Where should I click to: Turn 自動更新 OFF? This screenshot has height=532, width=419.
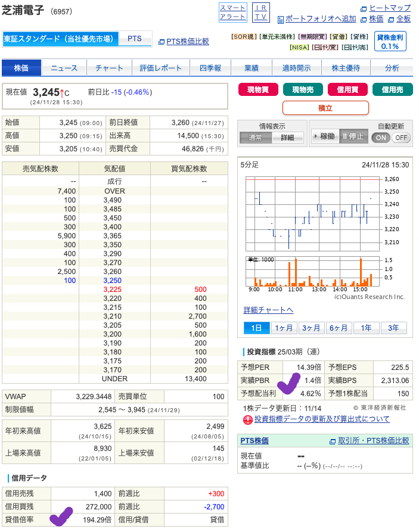(x=401, y=138)
